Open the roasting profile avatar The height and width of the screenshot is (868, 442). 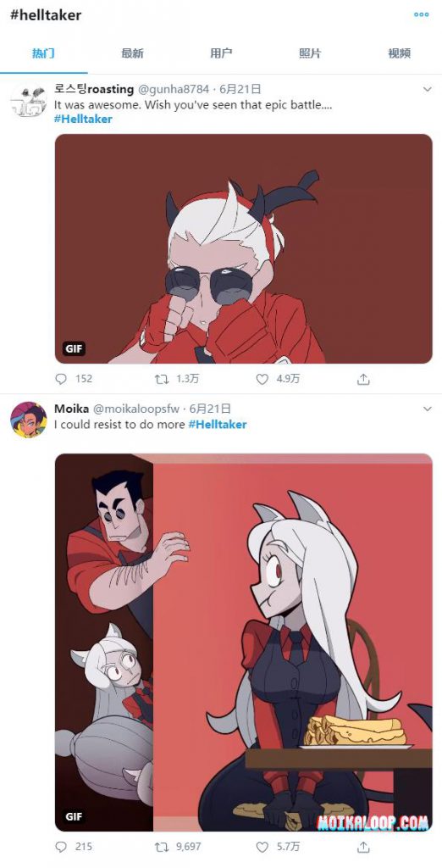28,100
